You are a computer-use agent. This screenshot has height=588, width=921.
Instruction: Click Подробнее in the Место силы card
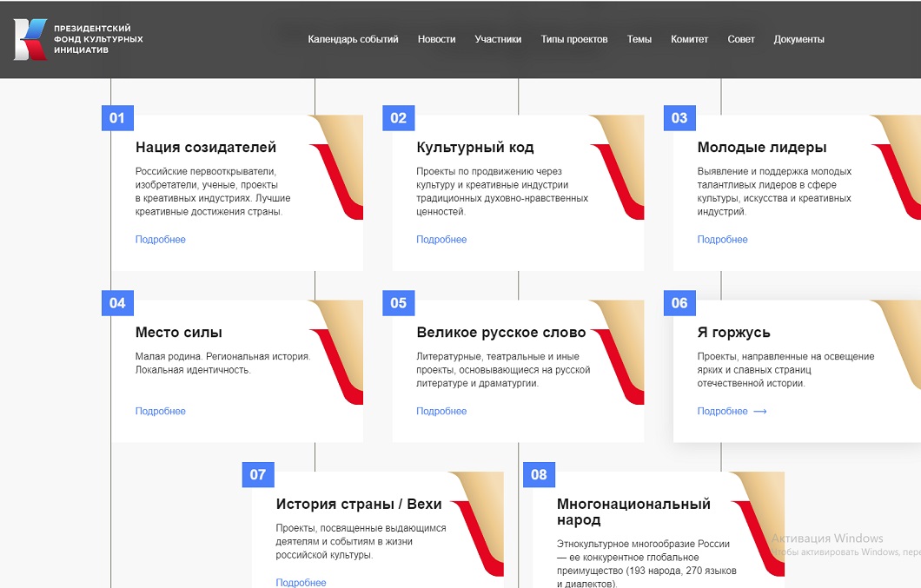161,411
